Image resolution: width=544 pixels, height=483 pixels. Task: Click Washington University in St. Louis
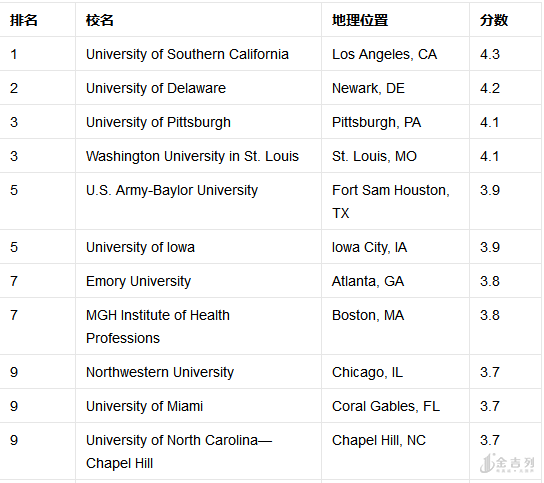[x=192, y=156]
